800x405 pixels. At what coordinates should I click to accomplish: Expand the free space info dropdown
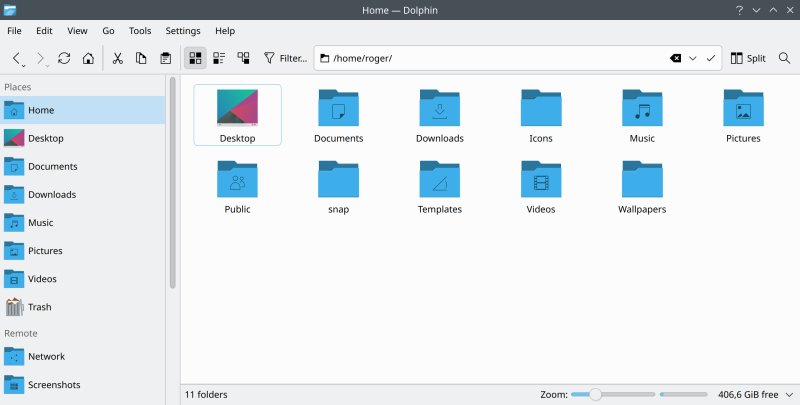tap(790, 395)
